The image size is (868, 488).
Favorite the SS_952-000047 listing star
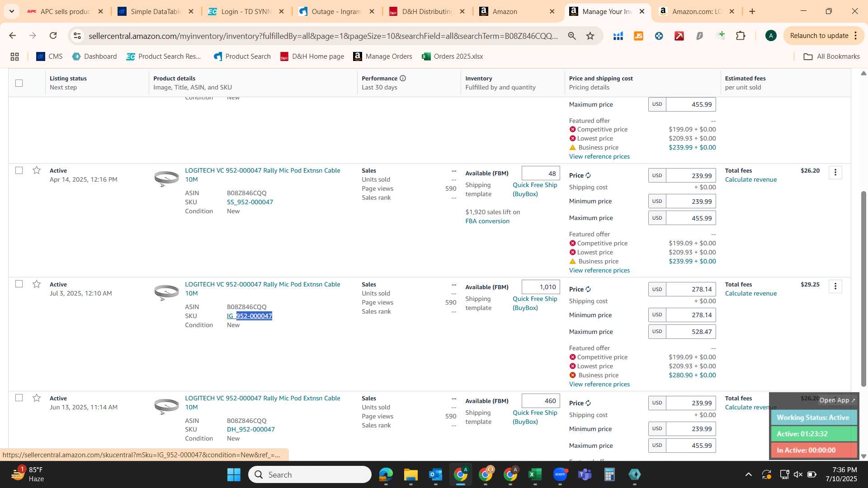tap(37, 170)
